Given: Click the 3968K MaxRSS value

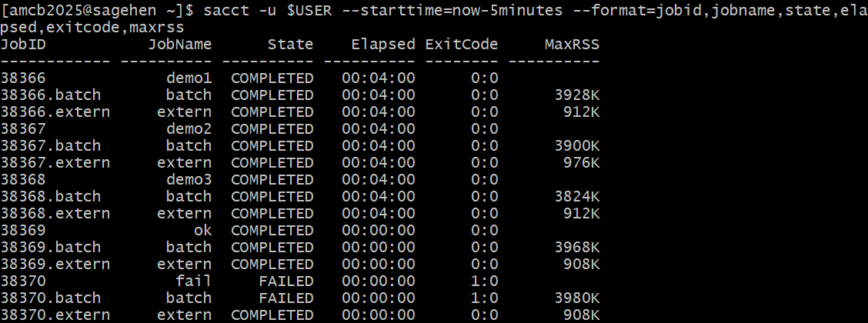Looking at the screenshot, I should tap(577, 247).
